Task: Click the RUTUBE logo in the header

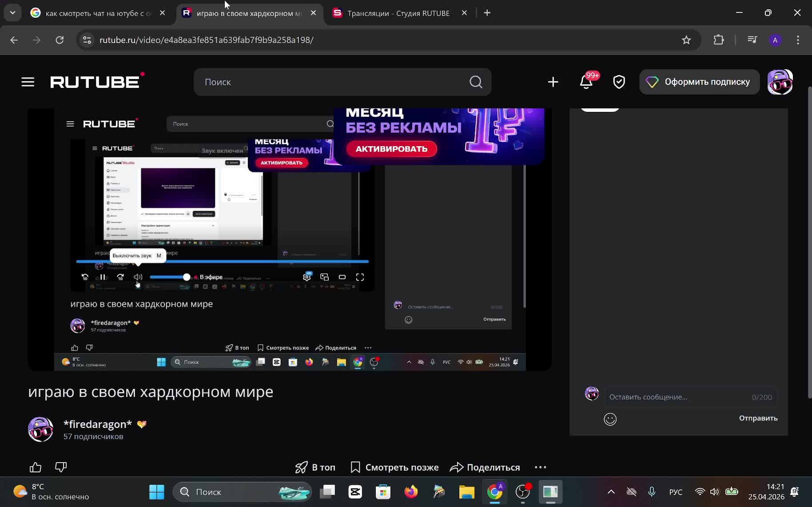Action: point(97,81)
